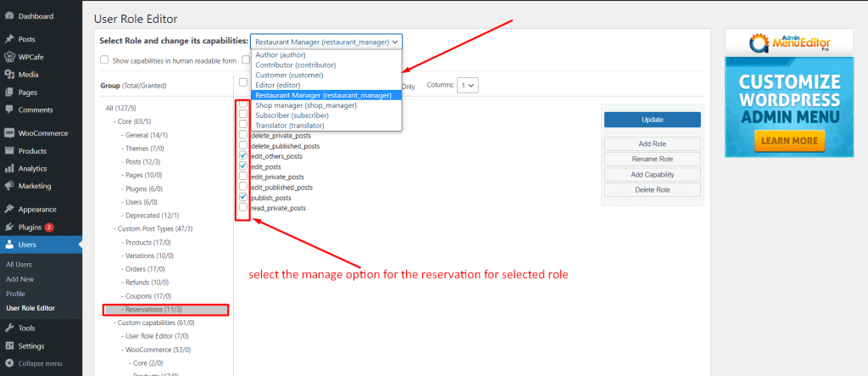Select the Posts (12/3) group
This screenshot has width=868, height=376.
pyautogui.click(x=142, y=161)
